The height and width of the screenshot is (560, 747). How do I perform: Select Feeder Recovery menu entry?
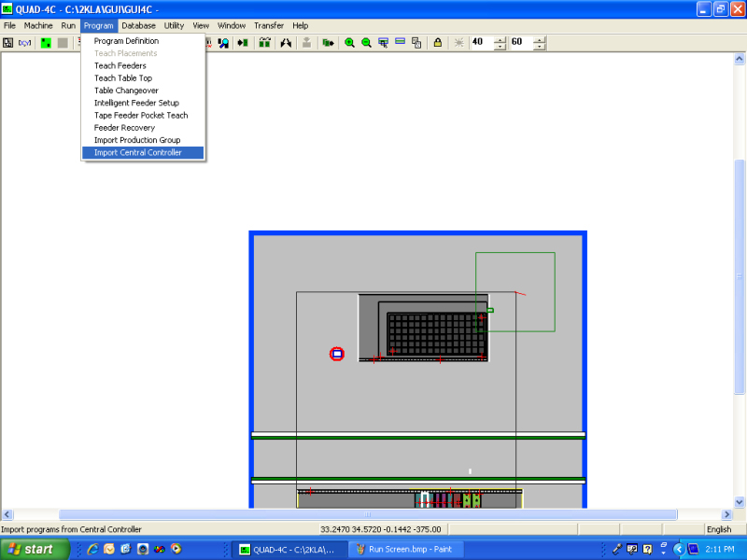coord(143,128)
